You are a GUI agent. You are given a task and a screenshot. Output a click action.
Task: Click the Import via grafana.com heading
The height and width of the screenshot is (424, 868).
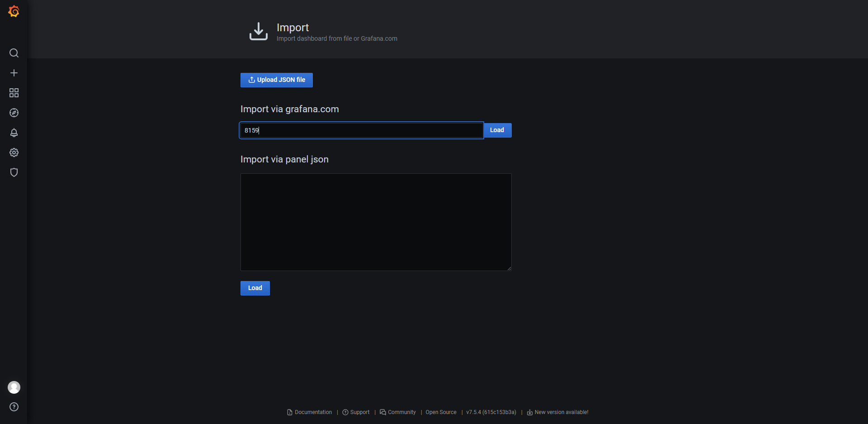pyautogui.click(x=290, y=109)
